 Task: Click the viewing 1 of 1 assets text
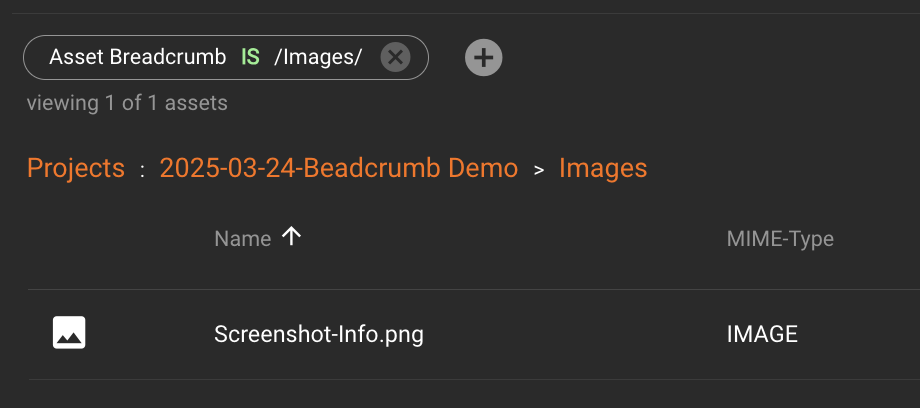[x=127, y=102]
